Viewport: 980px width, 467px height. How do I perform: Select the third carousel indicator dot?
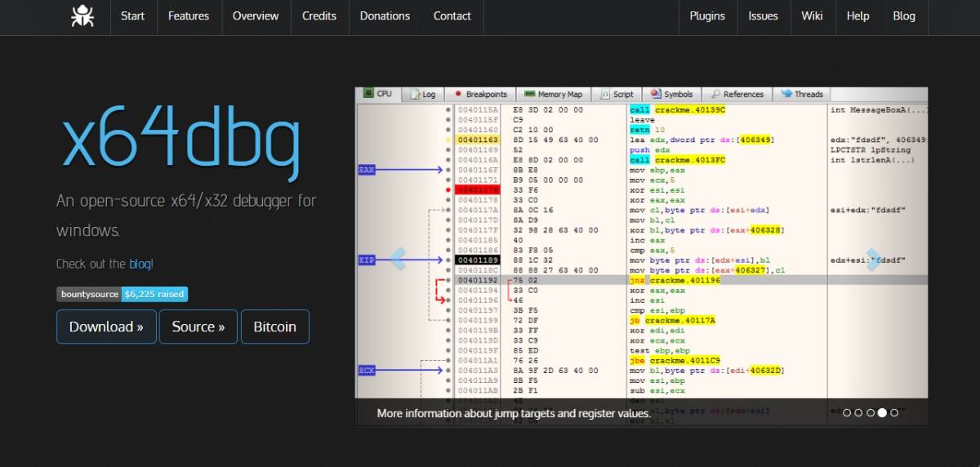[x=871, y=413]
